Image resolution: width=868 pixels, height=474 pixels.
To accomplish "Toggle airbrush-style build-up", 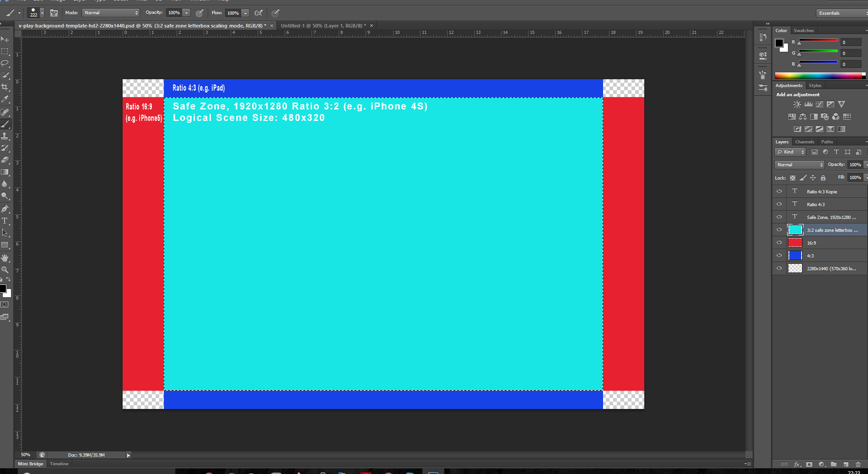I will (x=259, y=13).
